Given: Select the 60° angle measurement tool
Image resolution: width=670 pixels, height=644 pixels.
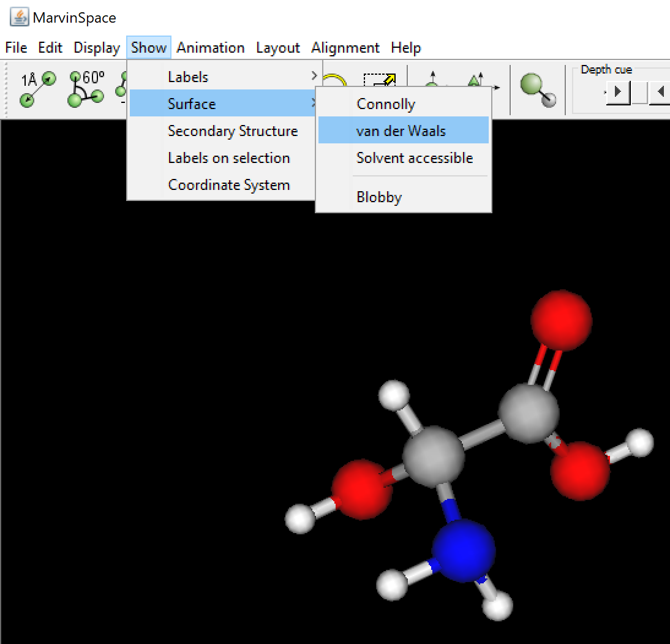Looking at the screenshot, I should pos(86,89).
